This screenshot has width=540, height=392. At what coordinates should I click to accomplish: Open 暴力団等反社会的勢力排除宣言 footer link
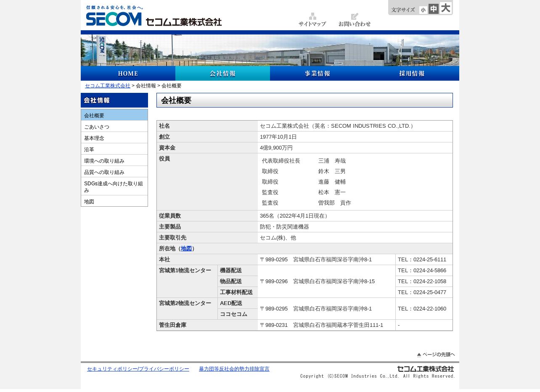(234, 369)
